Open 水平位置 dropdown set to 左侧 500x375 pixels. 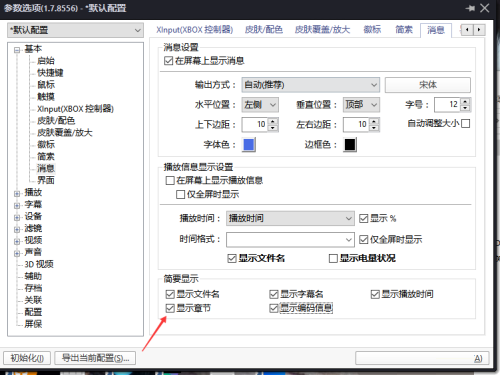click(x=260, y=105)
